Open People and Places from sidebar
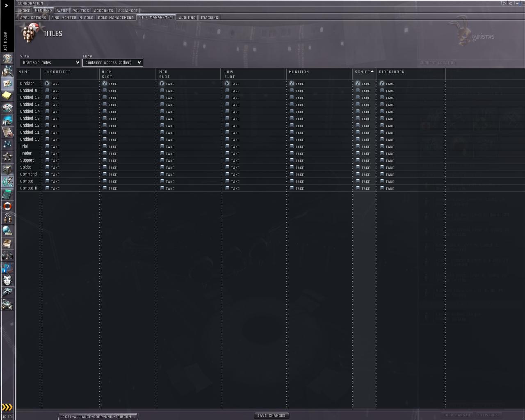This screenshot has width=525, height=420. click(7, 71)
